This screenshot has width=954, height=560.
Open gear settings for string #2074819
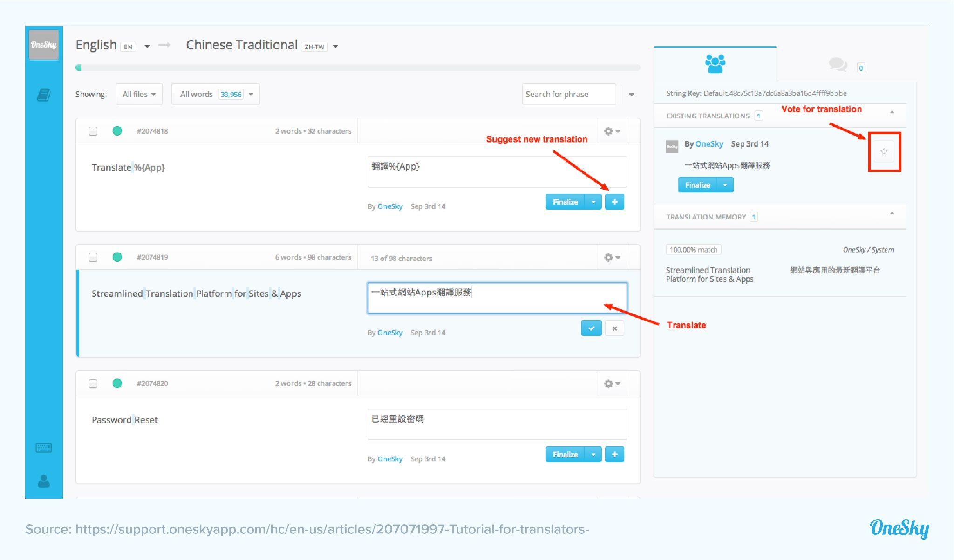click(x=612, y=257)
